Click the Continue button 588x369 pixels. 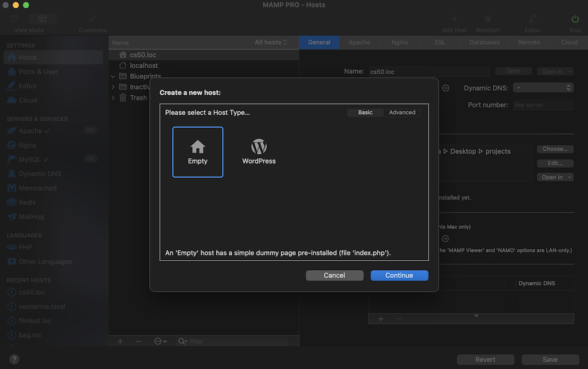click(399, 275)
